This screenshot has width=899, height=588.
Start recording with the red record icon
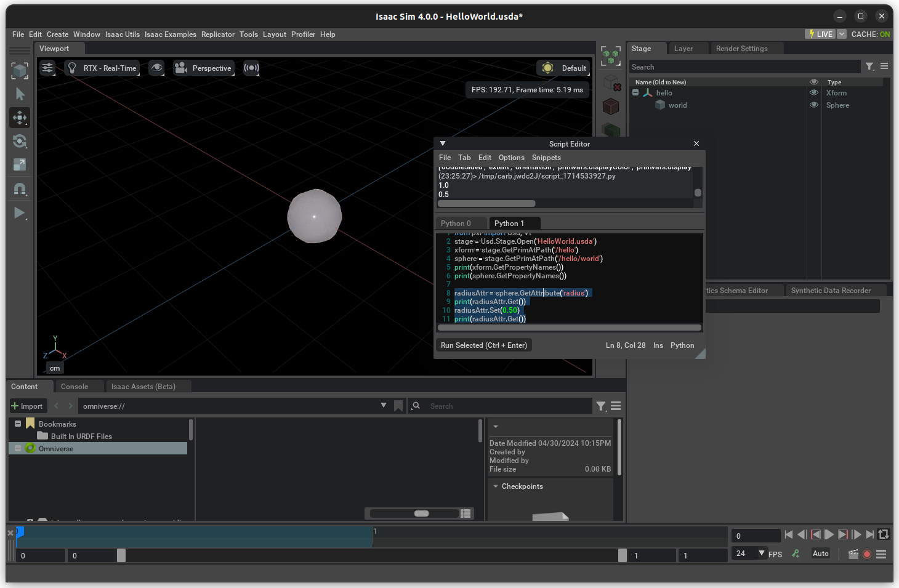[x=867, y=554]
